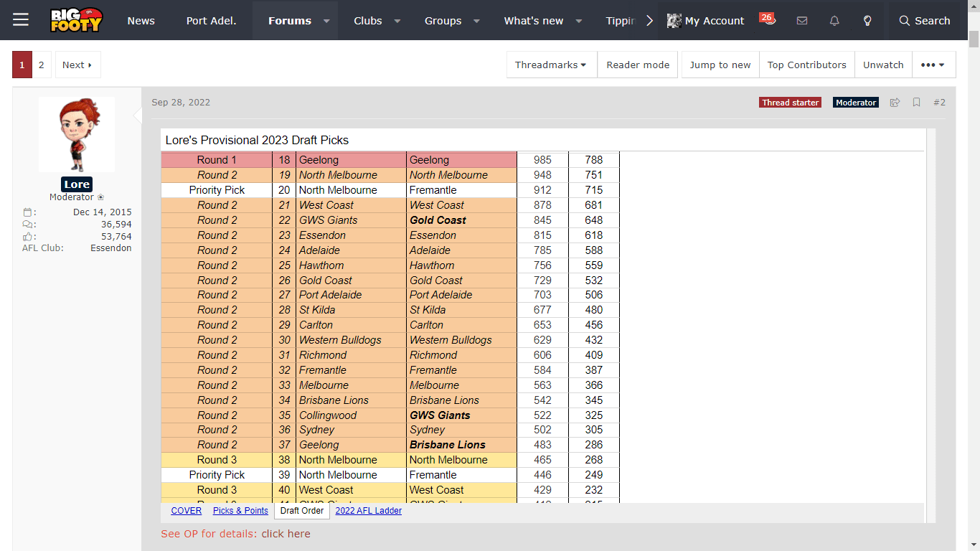The image size is (980, 551).
Task: Expand the Forums dropdown arrow
Action: (x=326, y=21)
